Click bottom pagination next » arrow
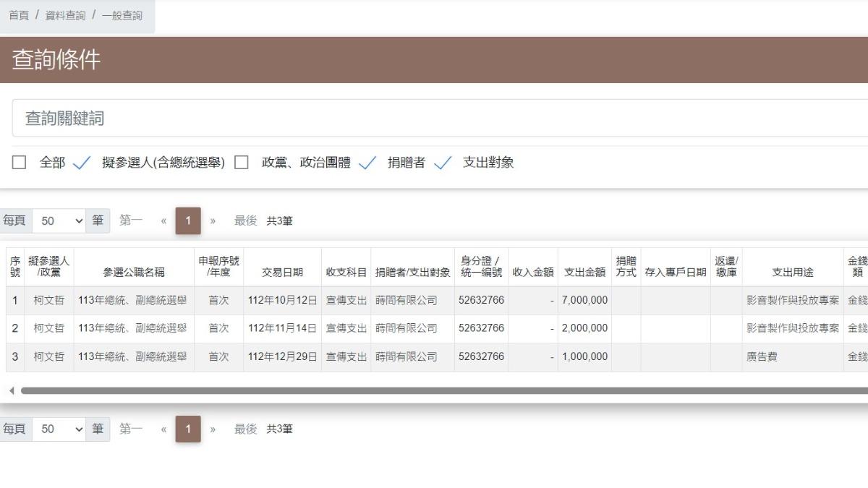The width and height of the screenshot is (868, 488). pyautogui.click(x=213, y=429)
